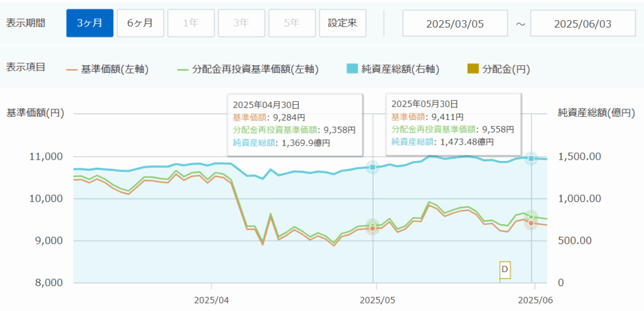Click the 2025年05月30日 tooltip heading
This screenshot has width=644, height=311.
pos(424,104)
